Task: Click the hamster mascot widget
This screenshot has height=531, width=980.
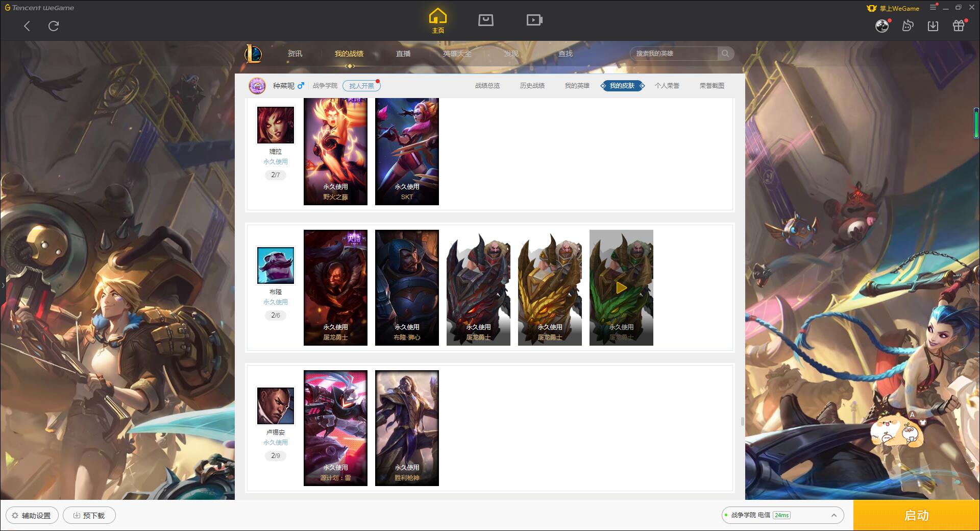Action: [x=898, y=430]
